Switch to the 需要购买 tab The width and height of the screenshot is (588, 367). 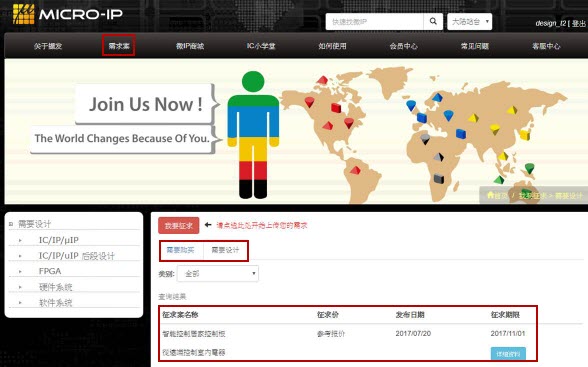click(x=180, y=250)
